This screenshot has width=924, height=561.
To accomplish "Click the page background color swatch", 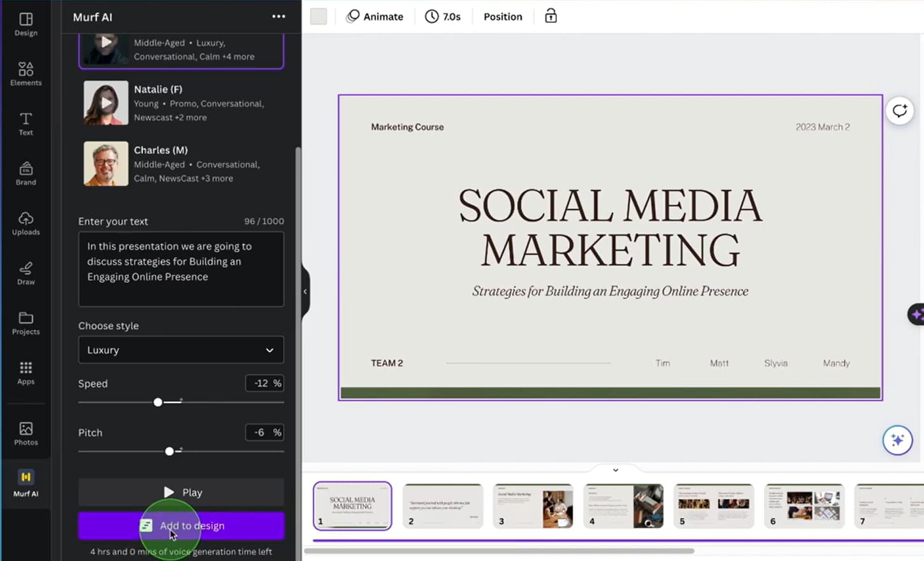I will point(319,17).
